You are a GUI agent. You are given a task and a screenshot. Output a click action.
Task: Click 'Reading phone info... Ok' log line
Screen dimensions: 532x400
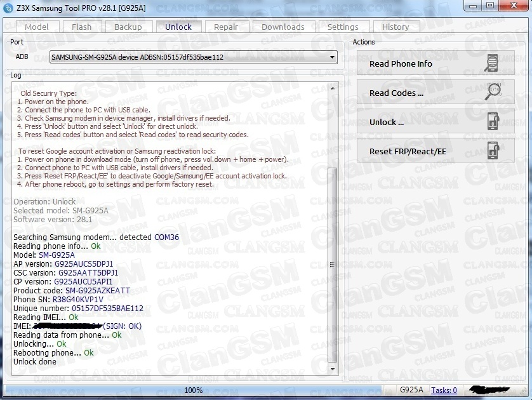pyautogui.click(x=57, y=246)
